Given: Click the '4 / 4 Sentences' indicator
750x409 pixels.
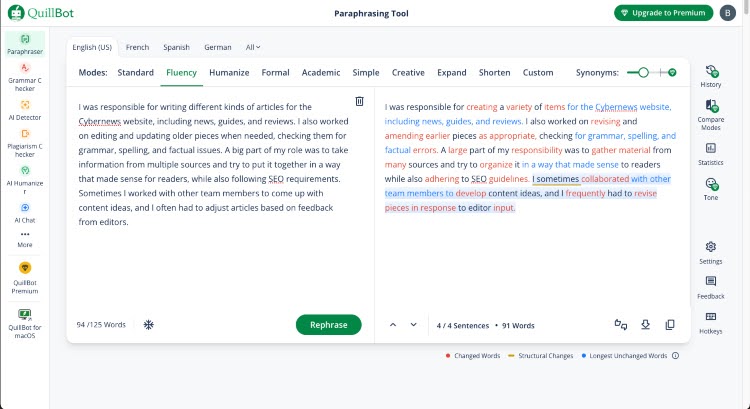Looking at the screenshot, I should tap(463, 326).
